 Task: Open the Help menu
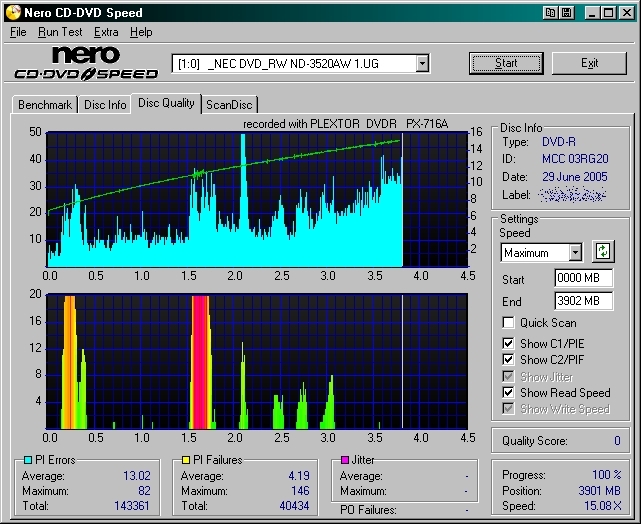click(141, 32)
